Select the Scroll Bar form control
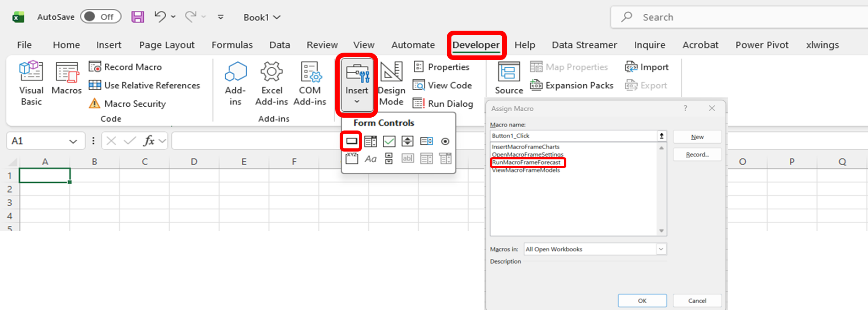The width and height of the screenshot is (868, 310). click(389, 158)
